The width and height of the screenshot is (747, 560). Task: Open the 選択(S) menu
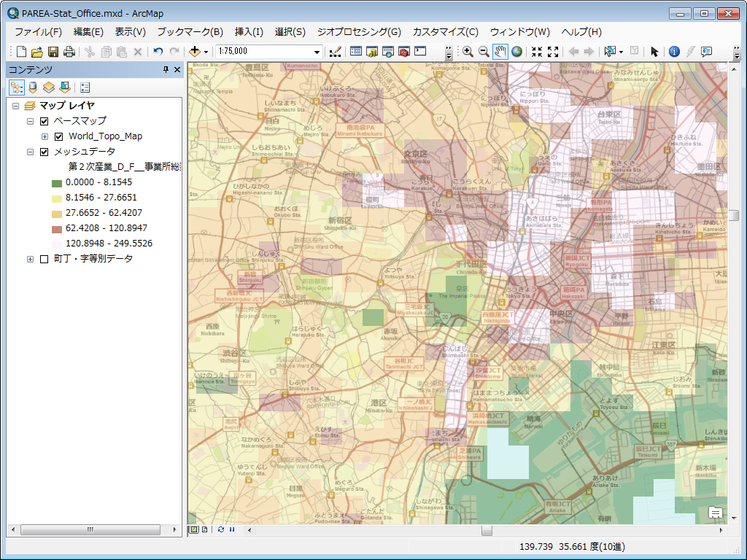tap(290, 32)
